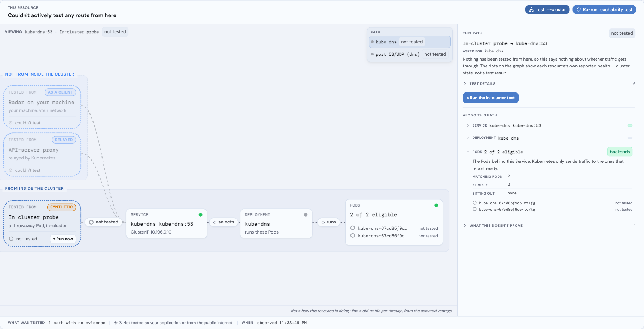This screenshot has height=329, width=644.
Task: Click the AS A CLIENT badge
Action: (x=60, y=92)
